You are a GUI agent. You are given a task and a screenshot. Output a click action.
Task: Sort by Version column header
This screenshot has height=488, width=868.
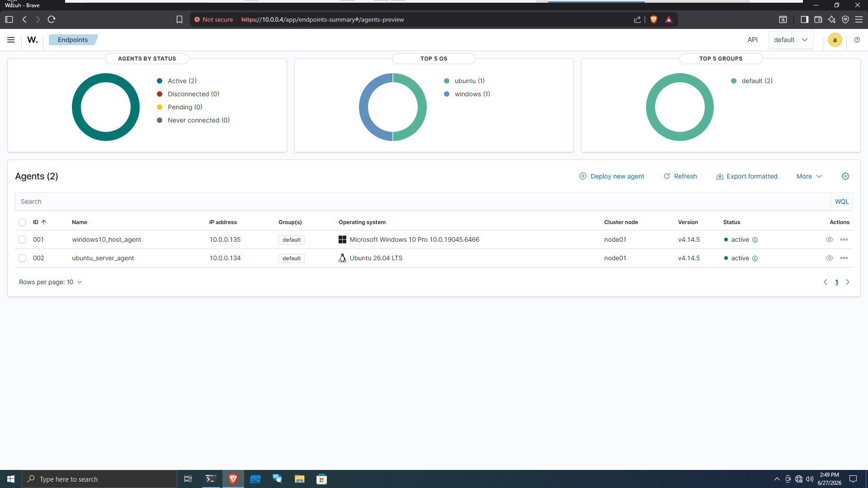[x=688, y=222]
